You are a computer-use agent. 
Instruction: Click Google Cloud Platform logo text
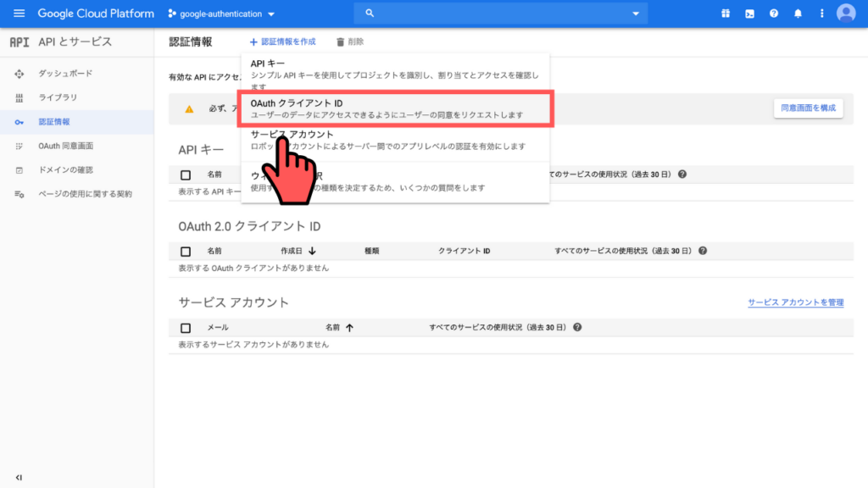pyautogui.click(x=96, y=14)
